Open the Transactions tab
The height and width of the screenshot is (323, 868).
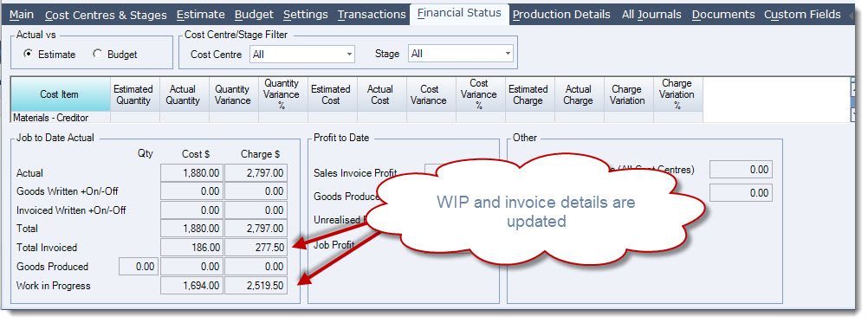(372, 15)
